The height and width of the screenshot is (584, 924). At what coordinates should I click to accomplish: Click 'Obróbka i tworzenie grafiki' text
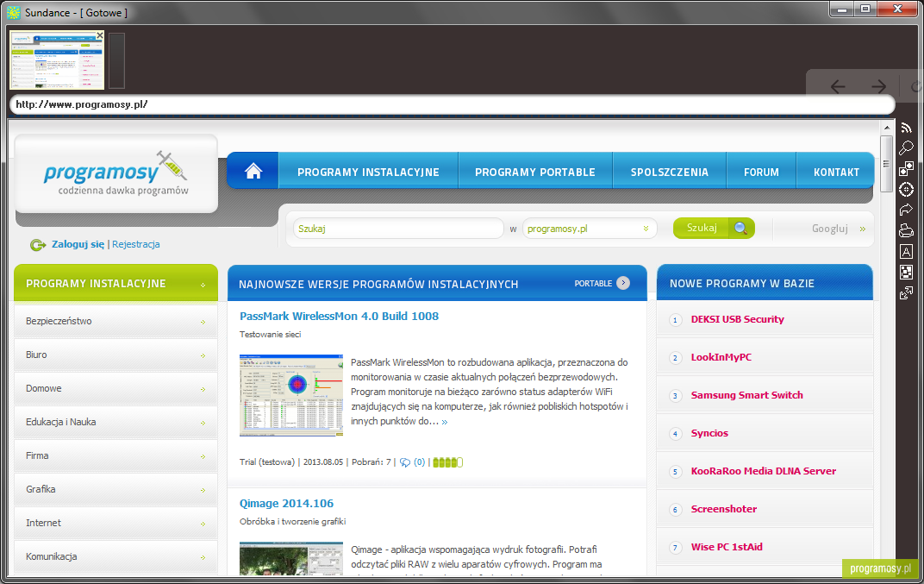tap(292, 522)
